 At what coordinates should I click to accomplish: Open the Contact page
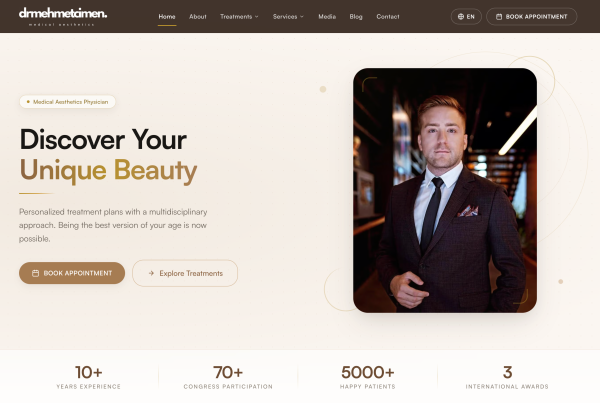point(388,16)
